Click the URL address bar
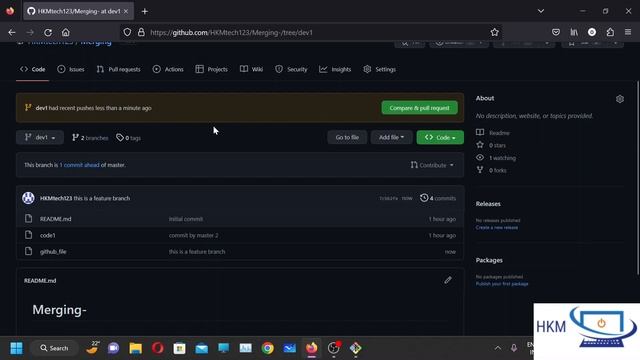Image resolution: width=640 pixels, height=360 pixels. (312, 32)
